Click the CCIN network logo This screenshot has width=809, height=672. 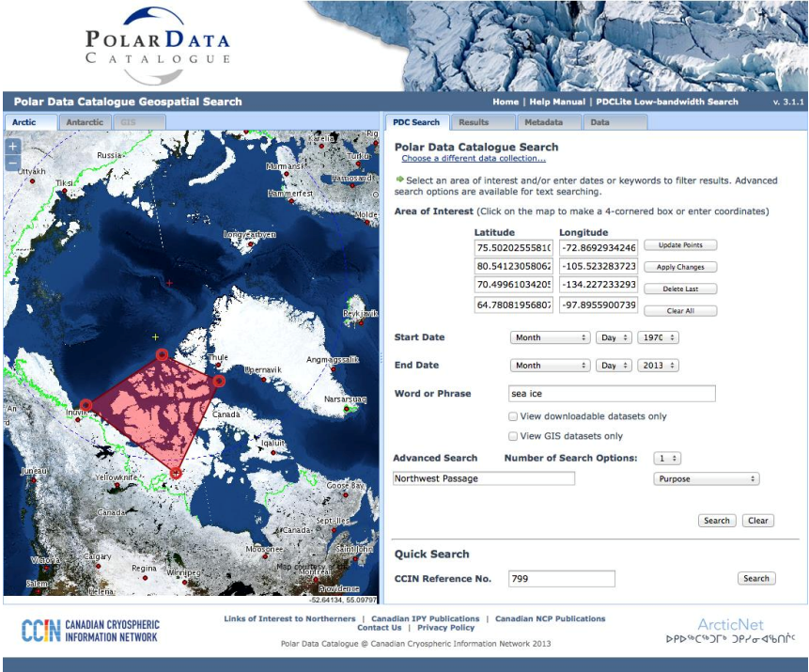click(x=91, y=631)
